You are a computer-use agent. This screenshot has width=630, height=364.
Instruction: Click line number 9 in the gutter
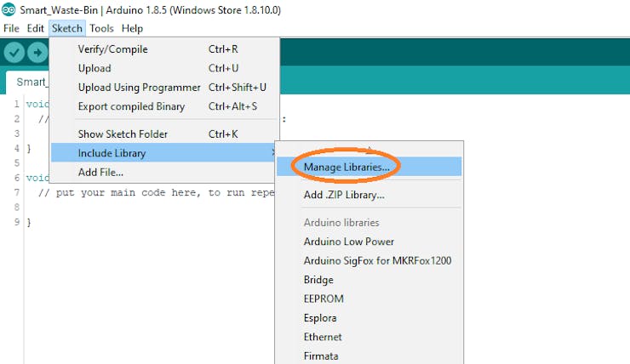tap(17, 222)
